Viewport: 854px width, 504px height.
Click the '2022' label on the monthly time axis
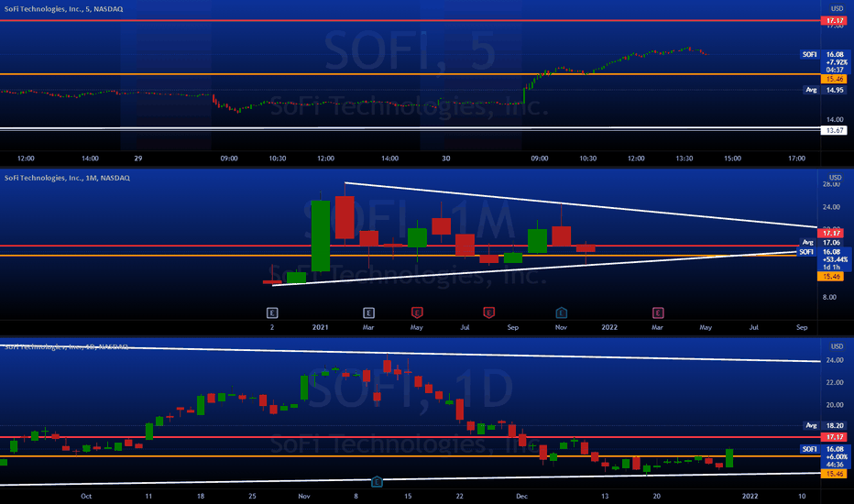609,327
